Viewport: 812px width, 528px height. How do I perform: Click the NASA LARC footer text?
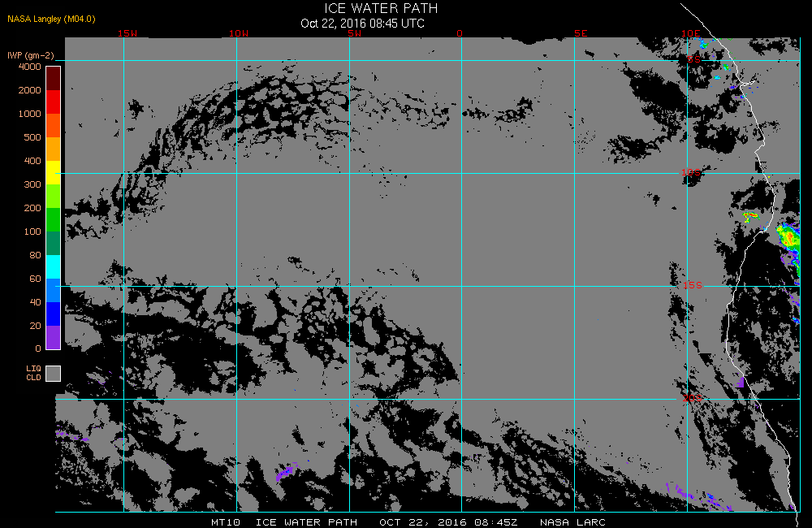[572, 522]
